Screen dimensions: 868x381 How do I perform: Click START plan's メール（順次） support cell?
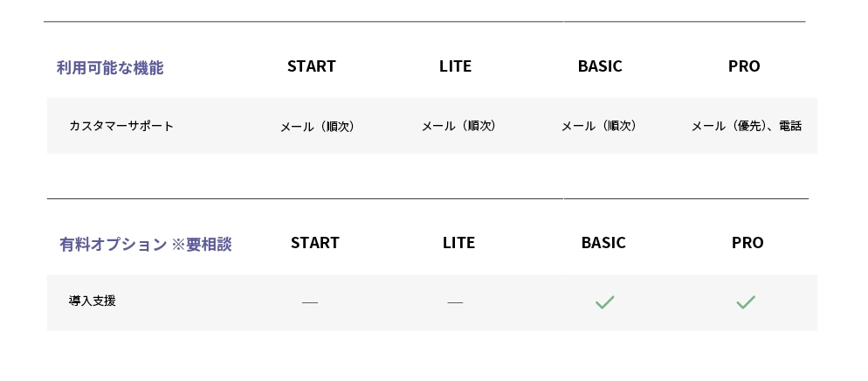[x=317, y=127]
